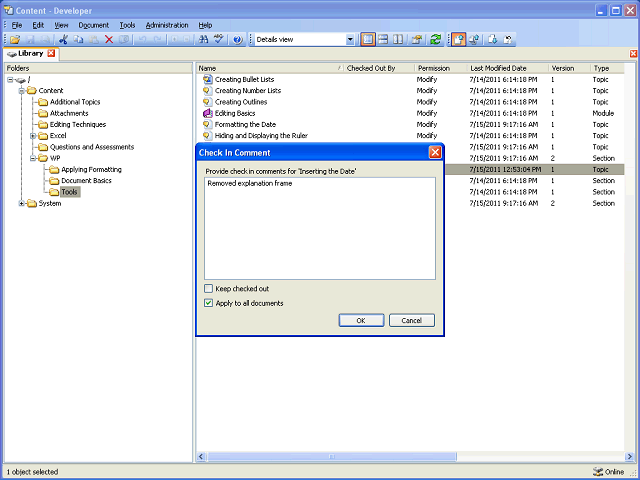The image size is (640, 480).
Task: Click the folder properties toolbar icon
Action: coord(417,40)
